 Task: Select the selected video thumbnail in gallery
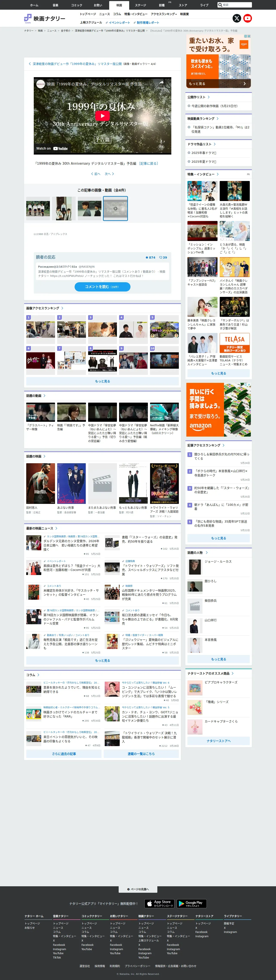pos(116,209)
